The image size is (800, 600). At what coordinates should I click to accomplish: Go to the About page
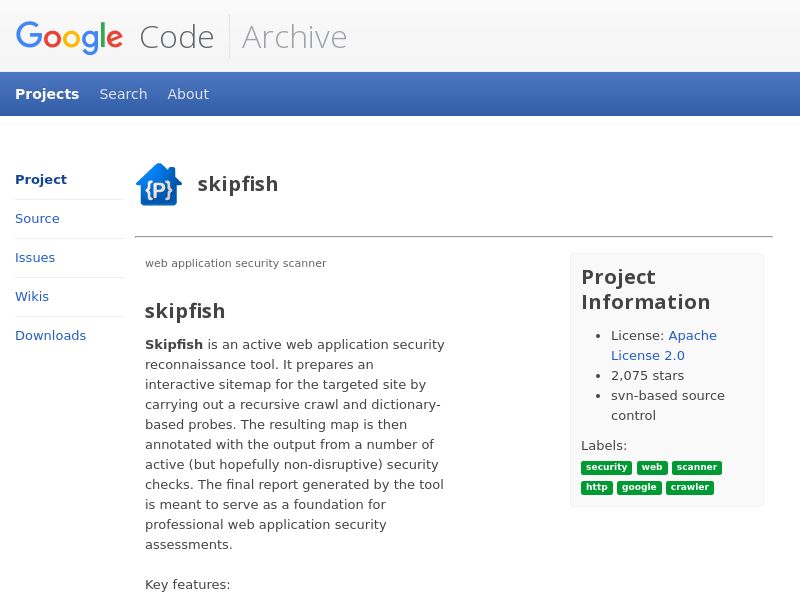coord(188,94)
